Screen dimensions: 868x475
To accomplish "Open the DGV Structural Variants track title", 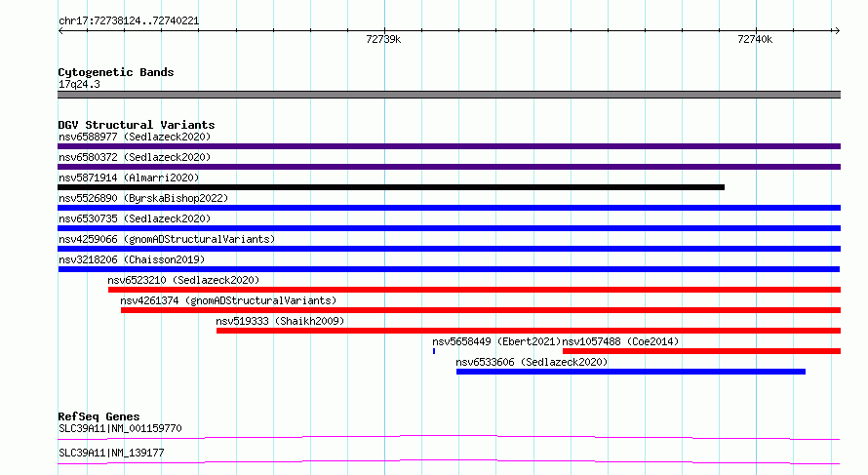I will (137, 125).
